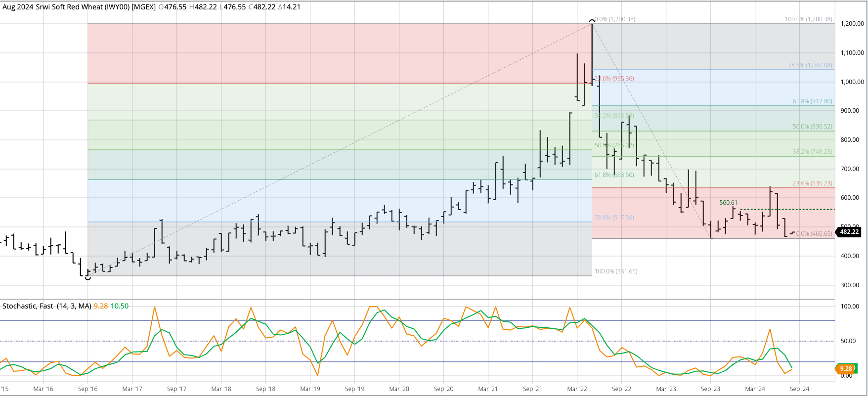868x396 pixels.
Task: Click the 1,000.00 label on price axis
Action: click(852, 82)
